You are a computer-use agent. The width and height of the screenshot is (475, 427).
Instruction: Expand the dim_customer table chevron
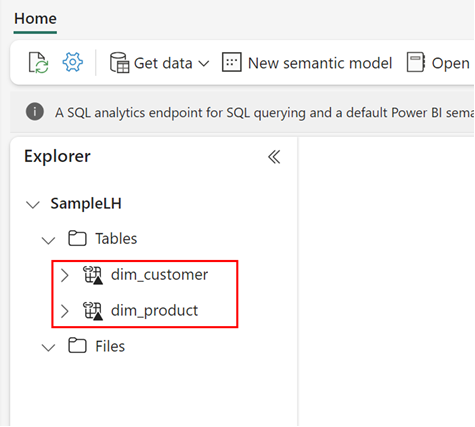[65, 275]
